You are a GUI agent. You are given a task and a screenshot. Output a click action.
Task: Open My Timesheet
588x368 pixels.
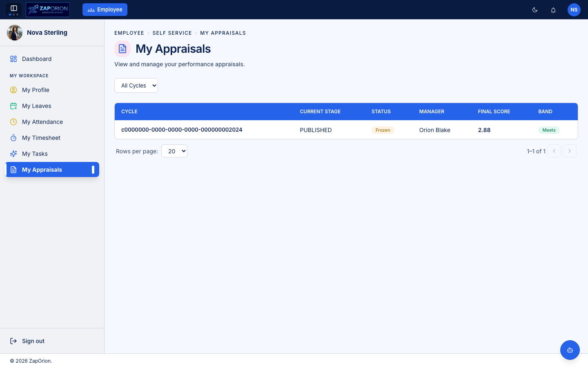point(52,138)
